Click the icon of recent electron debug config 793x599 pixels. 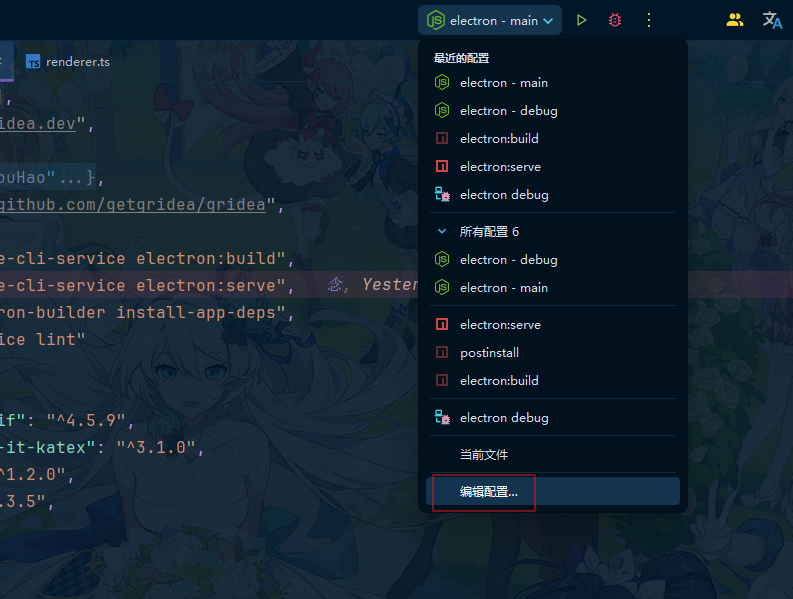(x=442, y=195)
